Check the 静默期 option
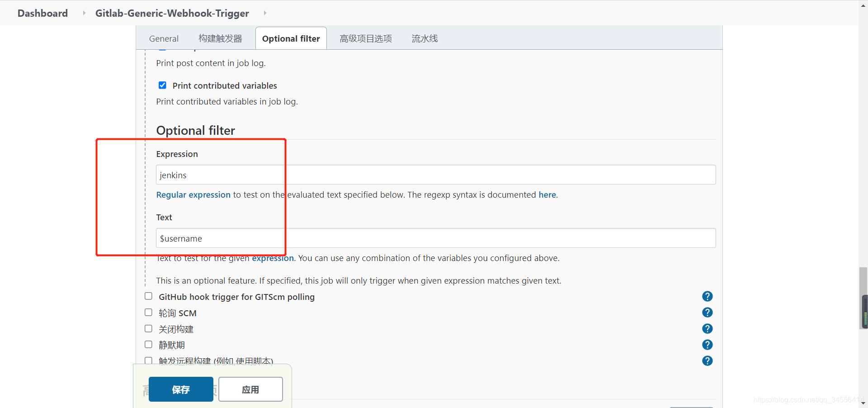This screenshot has height=408, width=868. 148,345
